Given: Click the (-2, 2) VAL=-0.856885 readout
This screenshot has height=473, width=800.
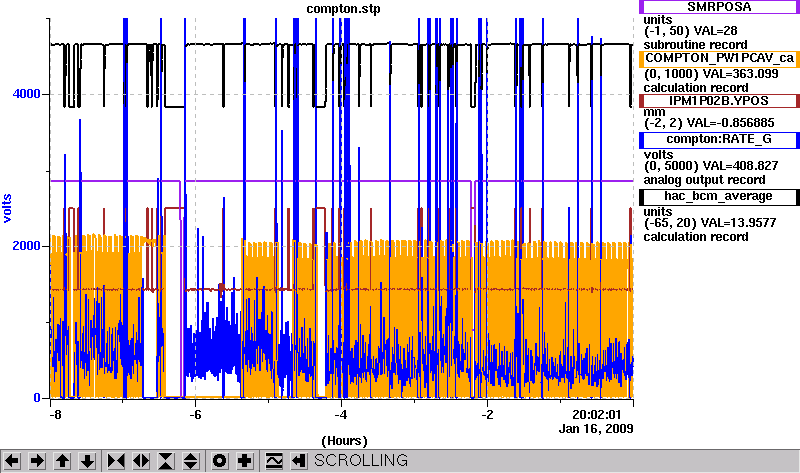Looking at the screenshot, I should (709, 123).
